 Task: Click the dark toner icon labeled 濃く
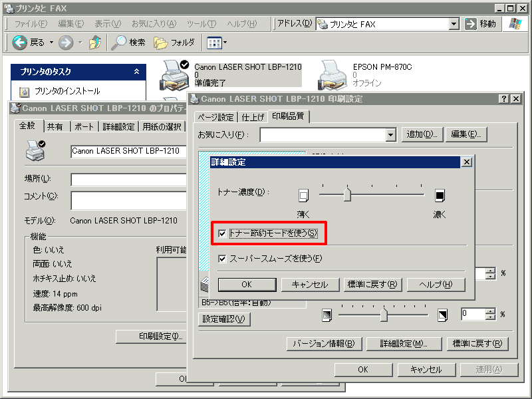point(440,196)
